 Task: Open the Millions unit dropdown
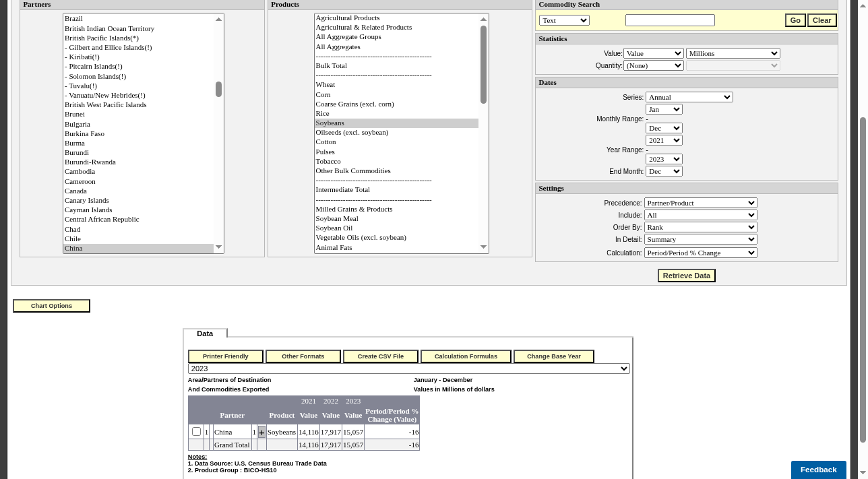coord(733,53)
